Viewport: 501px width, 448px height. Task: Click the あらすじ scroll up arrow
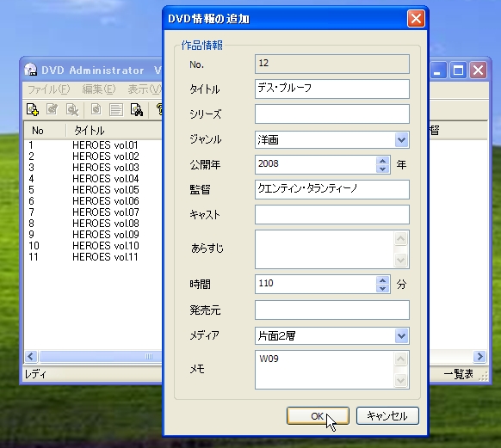pos(400,238)
